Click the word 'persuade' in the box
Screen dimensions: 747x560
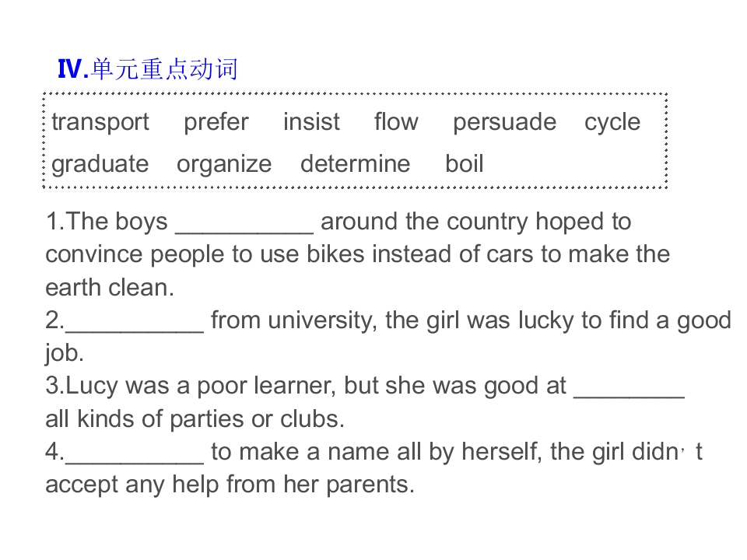(504, 122)
